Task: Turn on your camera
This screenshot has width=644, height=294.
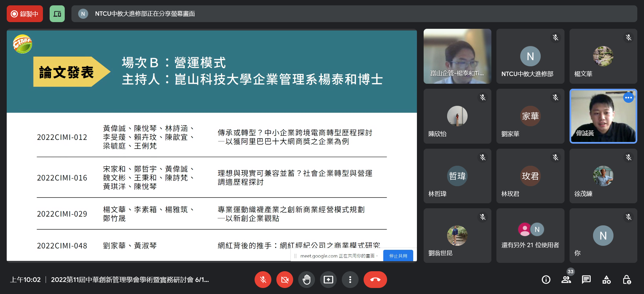Action: pyautogui.click(x=285, y=280)
